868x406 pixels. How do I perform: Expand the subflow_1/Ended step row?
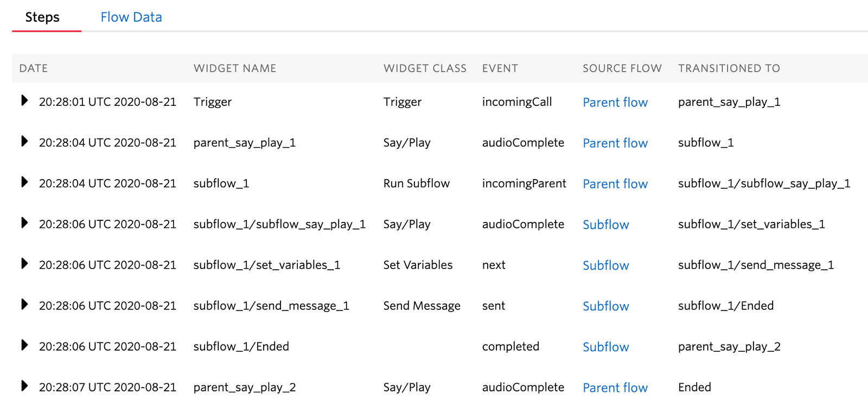[x=24, y=345]
